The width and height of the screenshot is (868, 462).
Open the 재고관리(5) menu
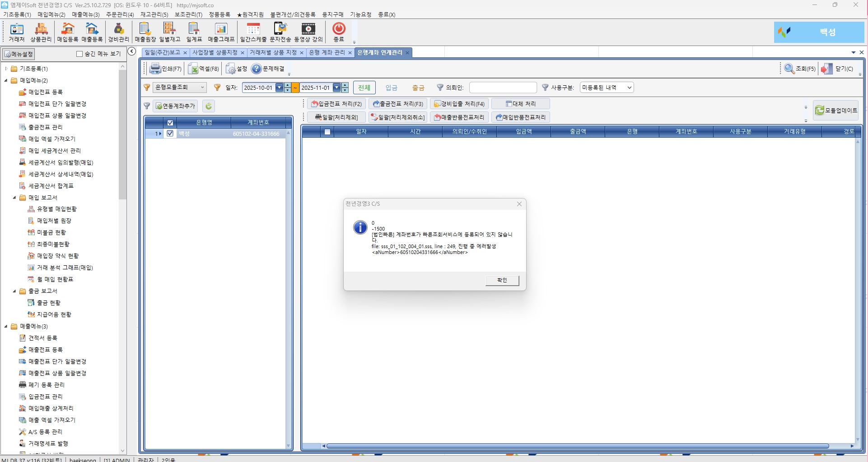pos(154,14)
